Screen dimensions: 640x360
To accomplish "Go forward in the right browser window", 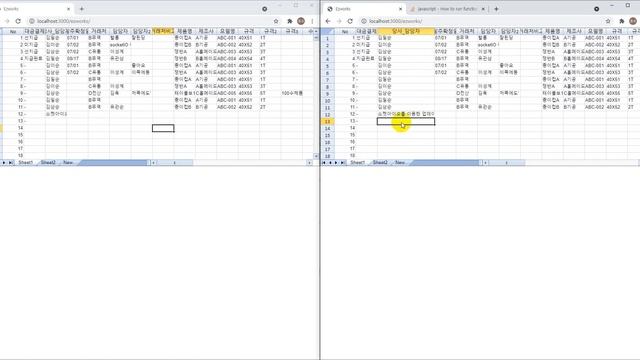I will 339,21.
